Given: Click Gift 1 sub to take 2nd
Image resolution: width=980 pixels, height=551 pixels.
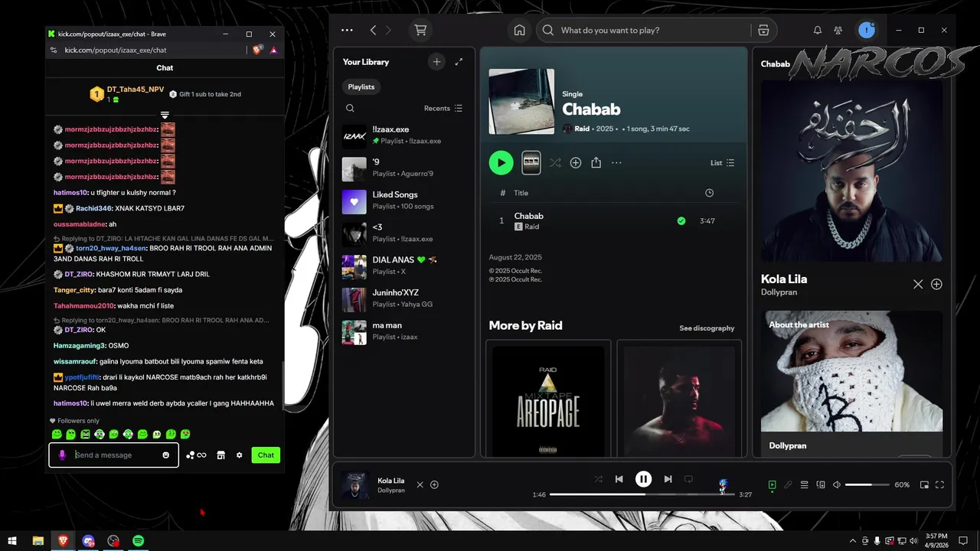Looking at the screenshot, I should coord(205,94).
